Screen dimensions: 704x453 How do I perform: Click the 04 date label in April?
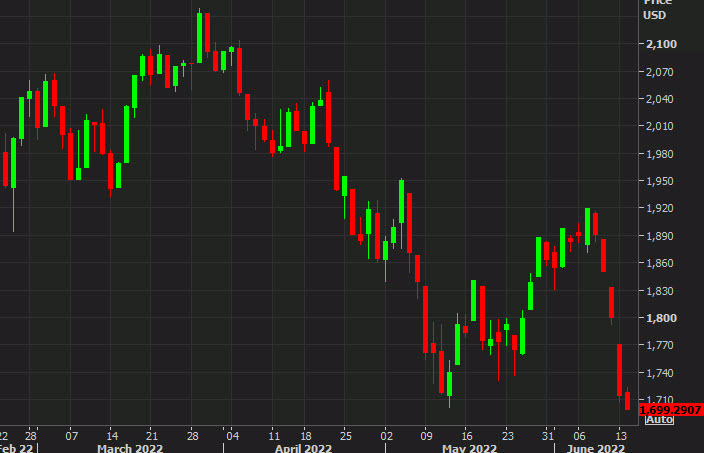pyautogui.click(x=233, y=436)
